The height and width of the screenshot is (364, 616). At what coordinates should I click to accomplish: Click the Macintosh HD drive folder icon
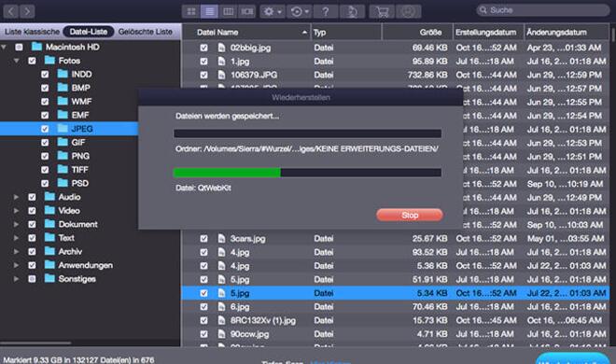coord(37,47)
